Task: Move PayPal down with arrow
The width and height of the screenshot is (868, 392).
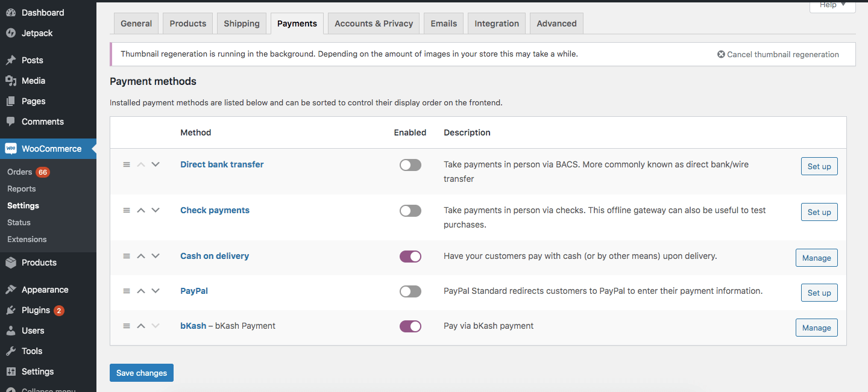Action: (x=156, y=291)
